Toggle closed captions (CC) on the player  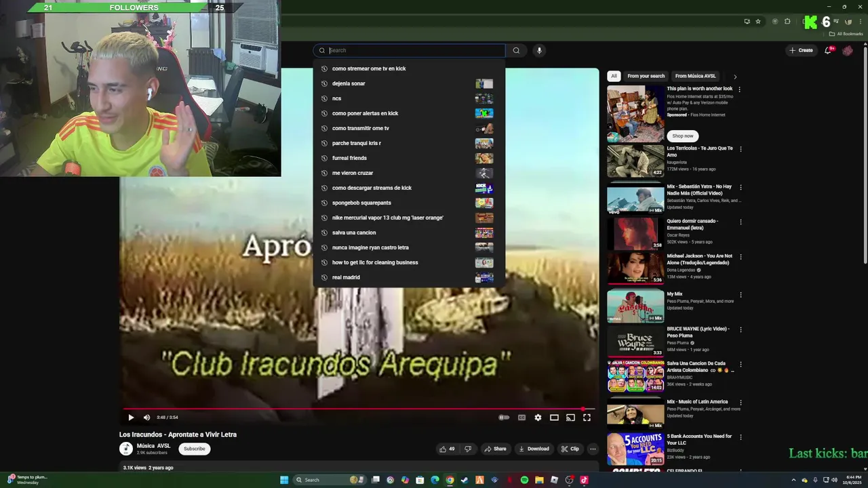pos(521,418)
